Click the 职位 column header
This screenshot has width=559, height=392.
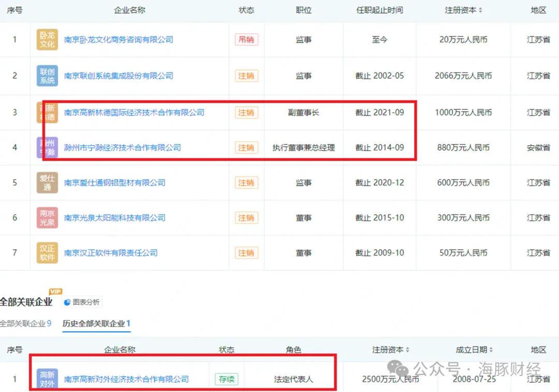coord(304,10)
